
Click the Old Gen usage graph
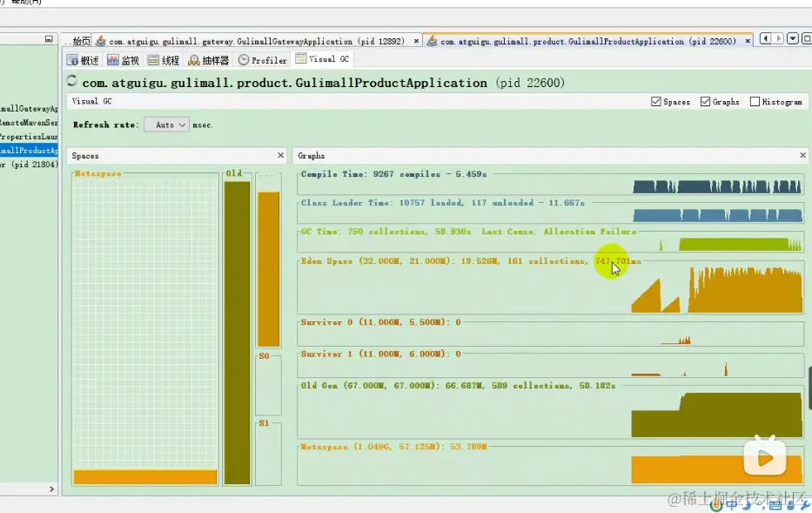pyautogui.click(x=551, y=412)
